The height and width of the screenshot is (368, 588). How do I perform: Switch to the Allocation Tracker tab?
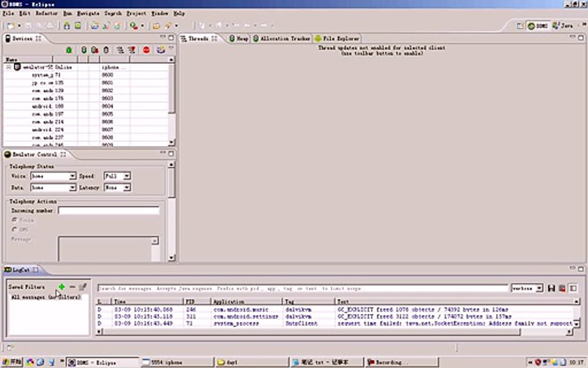pos(282,38)
